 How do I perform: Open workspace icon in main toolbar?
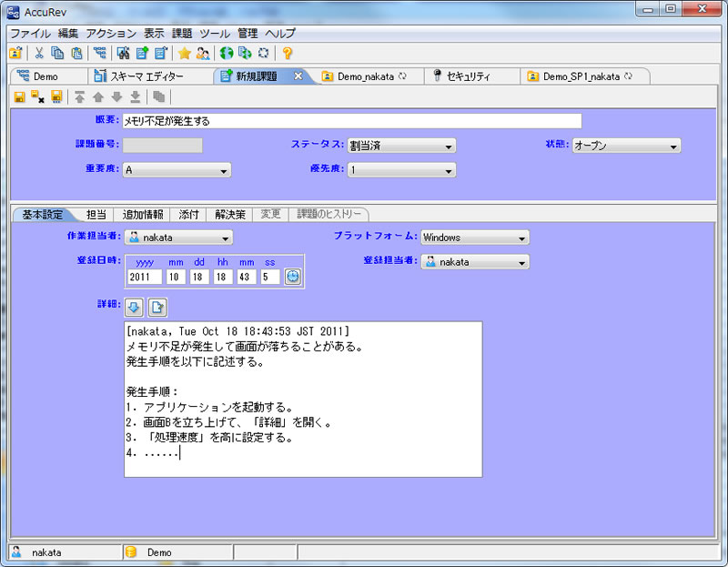(15, 53)
